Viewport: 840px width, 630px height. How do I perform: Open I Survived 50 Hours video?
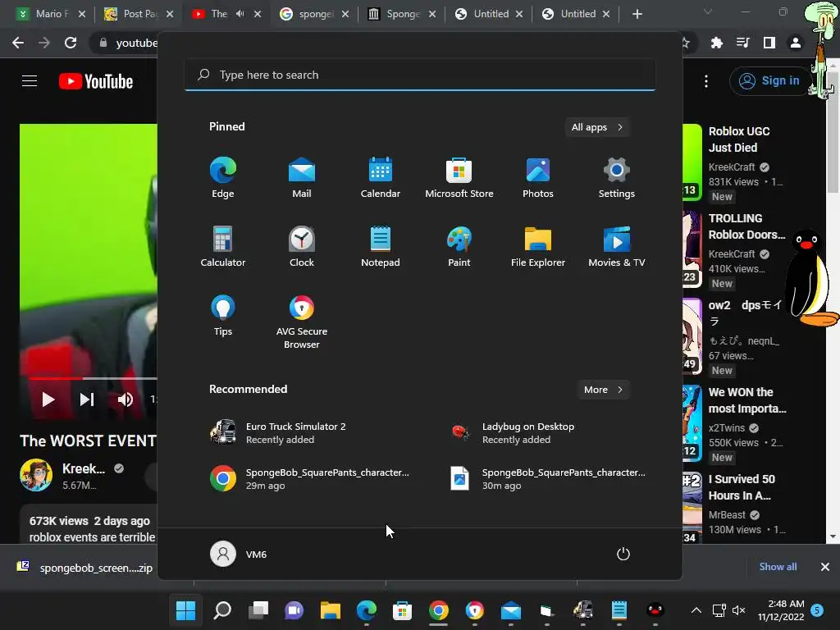click(x=742, y=487)
